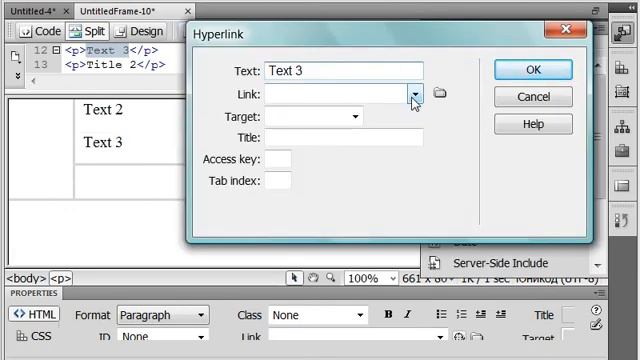Apply ordered list formatting
This screenshot has width=640, height=360.
tap(461, 314)
